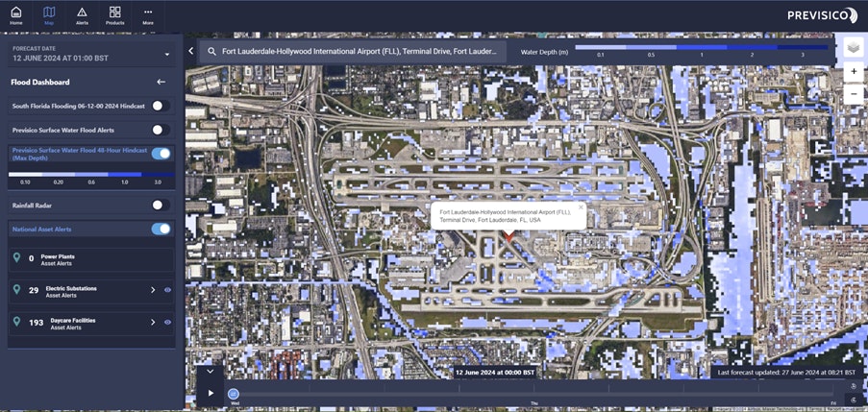This screenshot has width=868, height=412.
Task: Play the forecast timeline animation
Action: tap(211, 393)
